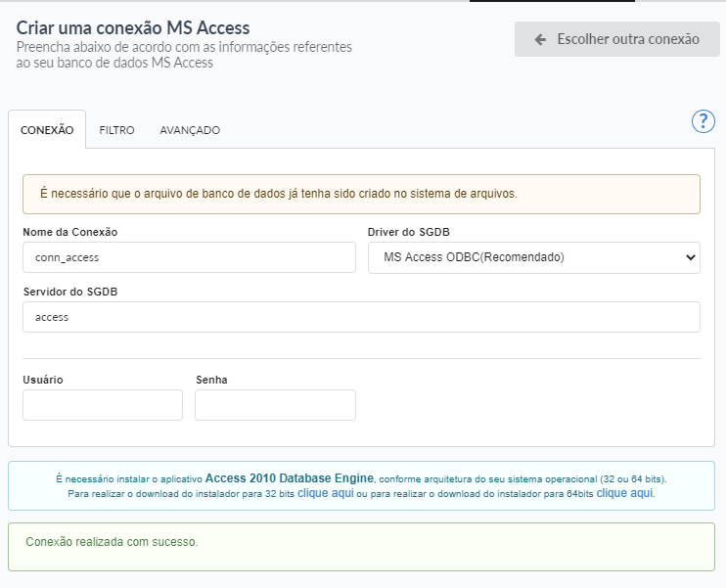Switch to the CONEXÃO tab
Viewport: 726px width, 588px height.
pos(47,130)
